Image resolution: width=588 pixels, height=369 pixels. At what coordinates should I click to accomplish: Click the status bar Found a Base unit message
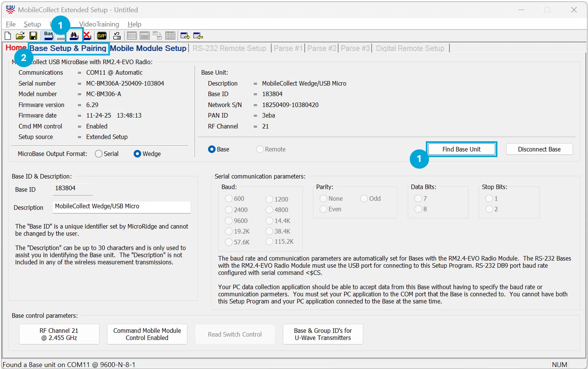tap(69, 364)
